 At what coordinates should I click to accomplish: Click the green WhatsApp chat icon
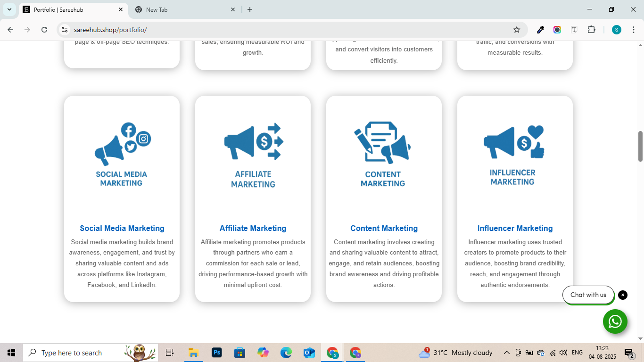point(615,321)
